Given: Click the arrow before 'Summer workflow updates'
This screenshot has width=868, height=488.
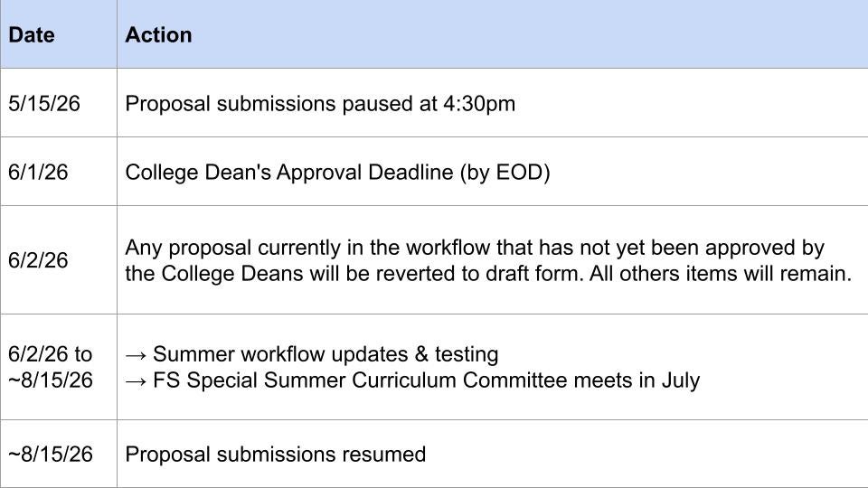Looking at the screenshot, I should click(136, 354).
